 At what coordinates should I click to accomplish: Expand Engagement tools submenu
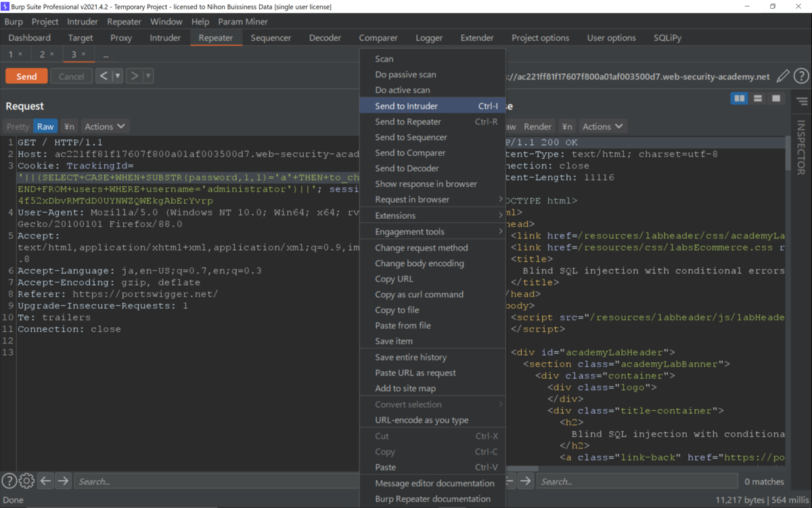[x=432, y=232]
